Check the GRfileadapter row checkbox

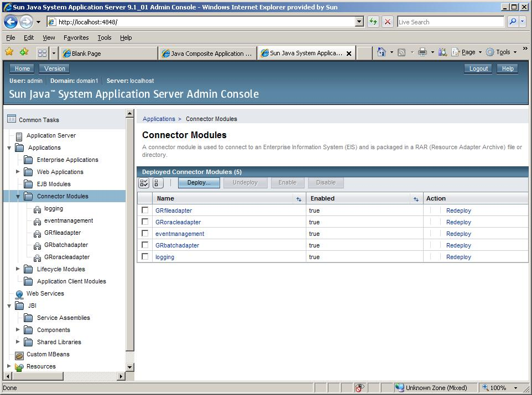(145, 210)
